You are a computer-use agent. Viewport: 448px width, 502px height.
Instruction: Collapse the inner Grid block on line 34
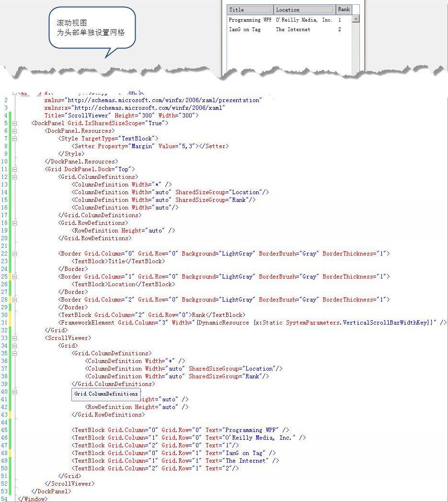coord(14,346)
